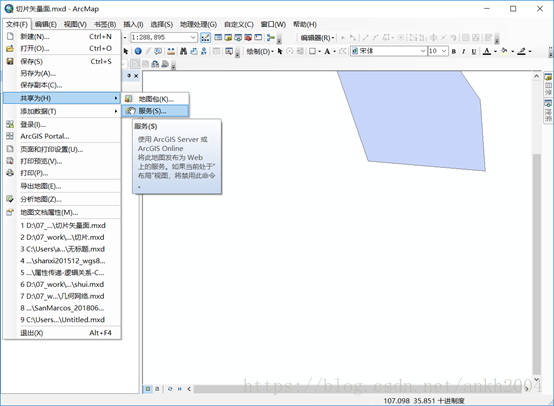Open the rectangle shape dropdown arrow

click(x=319, y=52)
